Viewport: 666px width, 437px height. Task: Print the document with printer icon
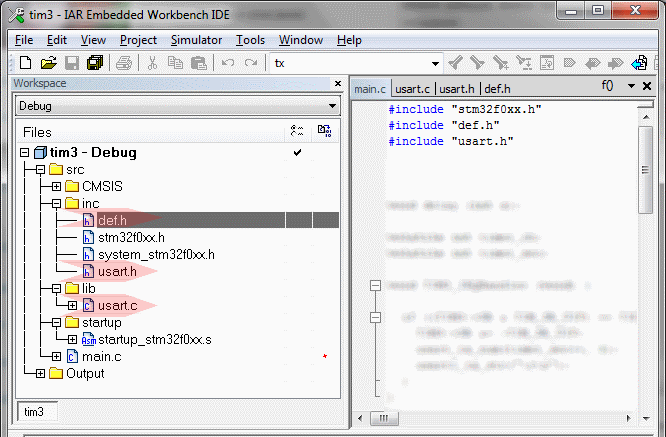124,63
